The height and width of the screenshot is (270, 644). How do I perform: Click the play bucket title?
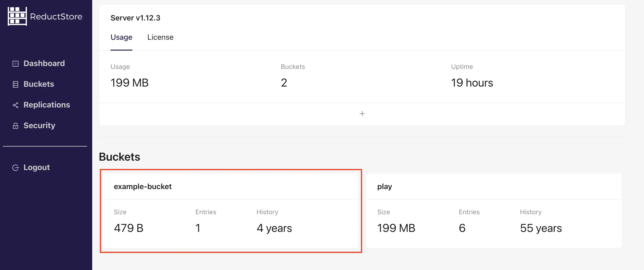click(385, 186)
